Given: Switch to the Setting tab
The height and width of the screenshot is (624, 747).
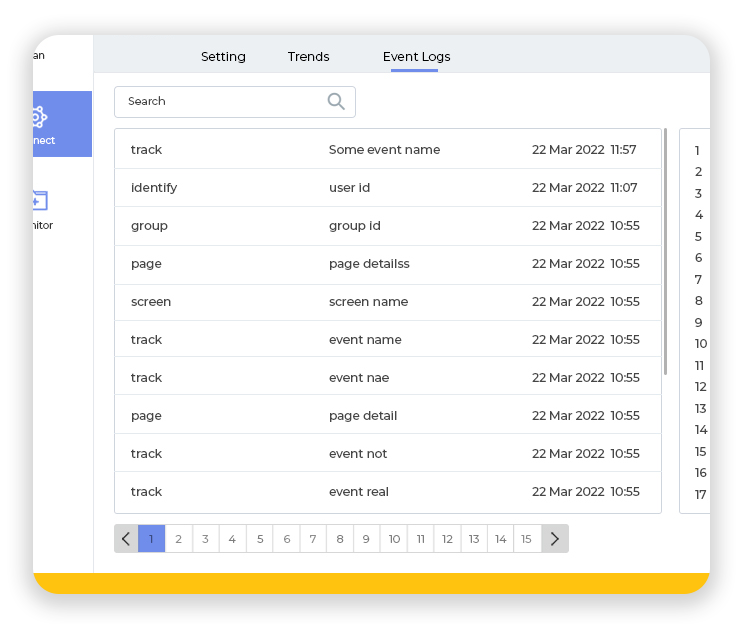Looking at the screenshot, I should (x=223, y=57).
